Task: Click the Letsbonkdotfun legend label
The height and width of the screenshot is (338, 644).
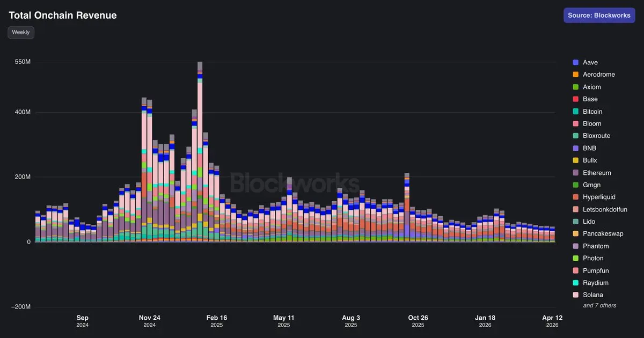Action: point(605,209)
